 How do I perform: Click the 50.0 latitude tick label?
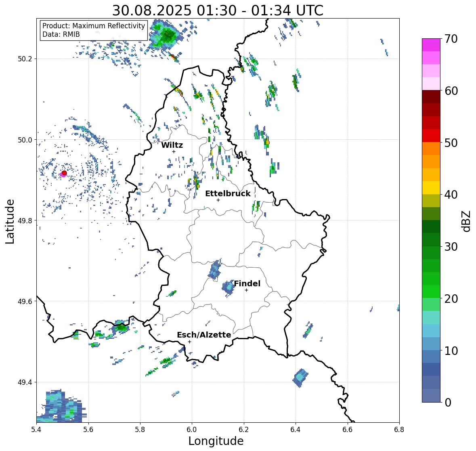[x=25, y=140]
